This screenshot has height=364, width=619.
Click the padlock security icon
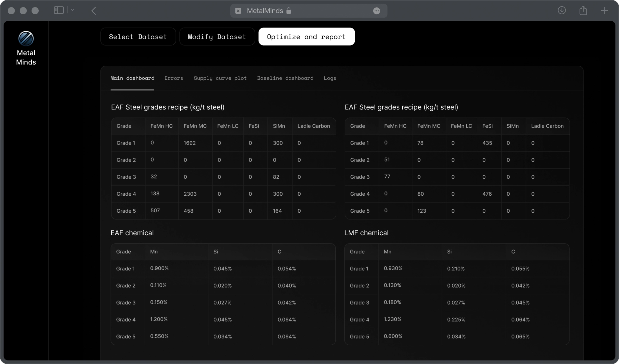point(288,11)
